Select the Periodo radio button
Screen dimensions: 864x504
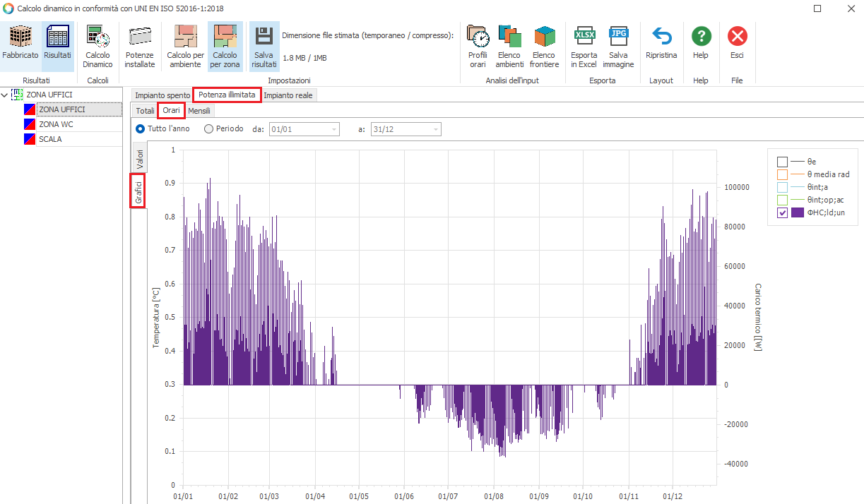coord(208,129)
